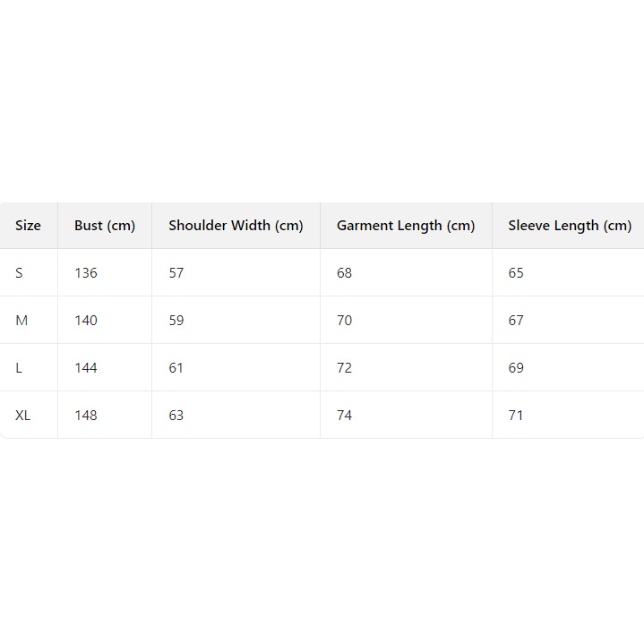
Task: Click the size L row label
Action: click(x=19, y=368)
